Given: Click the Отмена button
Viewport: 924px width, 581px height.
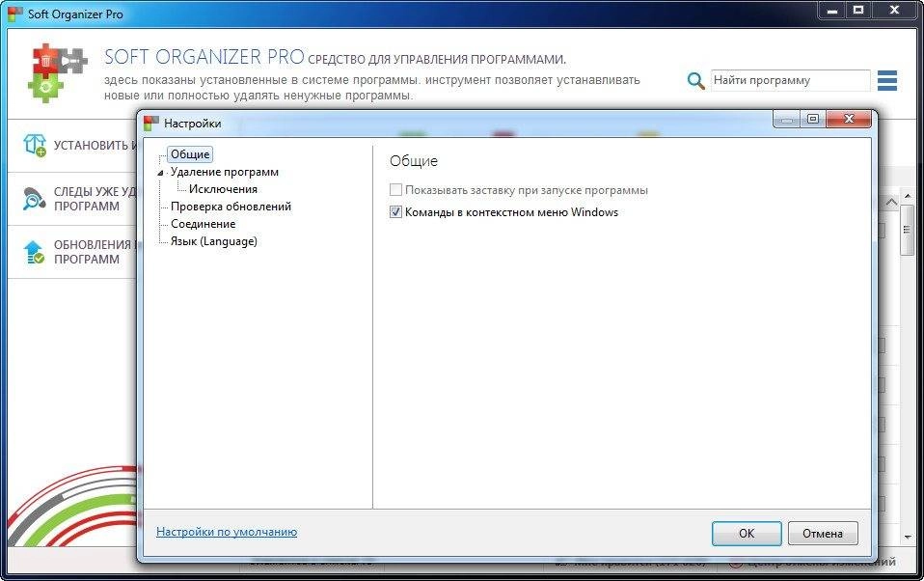Looking at the screenshot, I should tap(823, 533).
